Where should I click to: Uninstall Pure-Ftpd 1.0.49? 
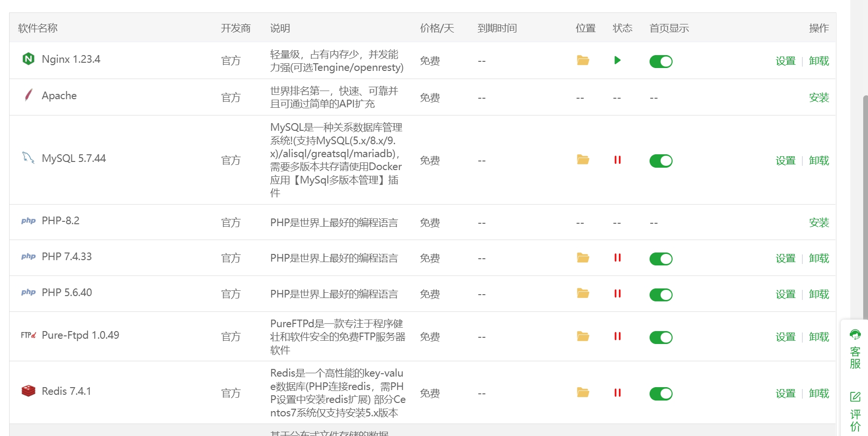click(819, 337)
